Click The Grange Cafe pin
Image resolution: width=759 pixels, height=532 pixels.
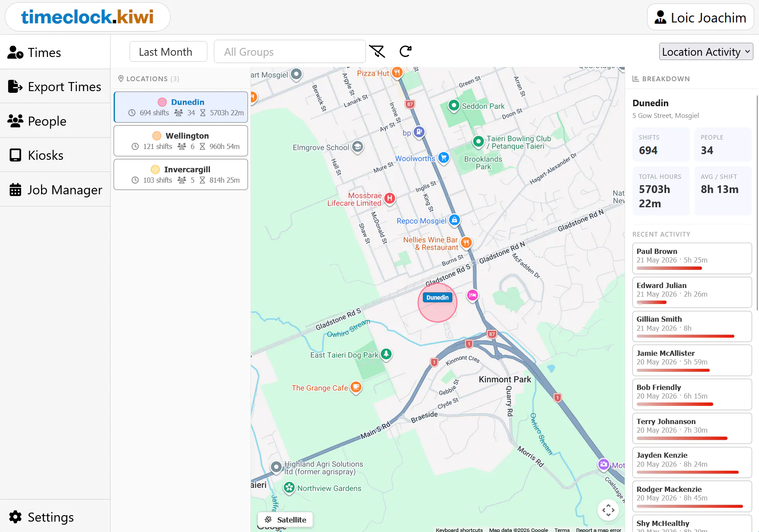coord(356,387)
